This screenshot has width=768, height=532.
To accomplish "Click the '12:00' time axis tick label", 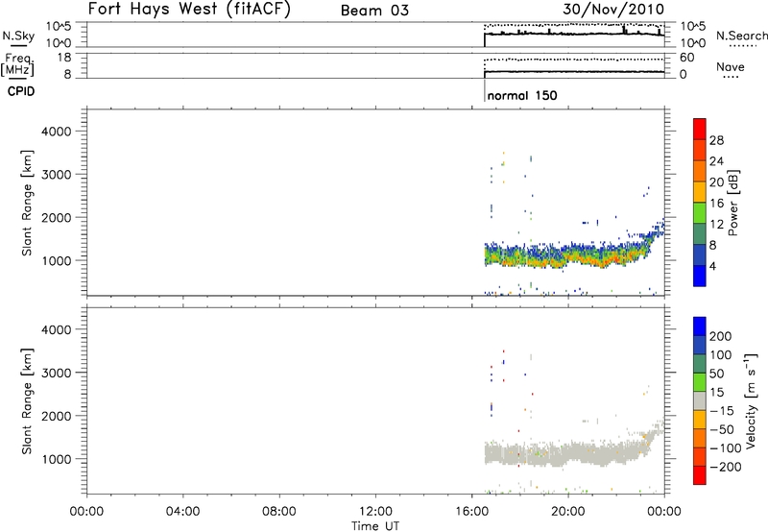I will click(375, 512).
